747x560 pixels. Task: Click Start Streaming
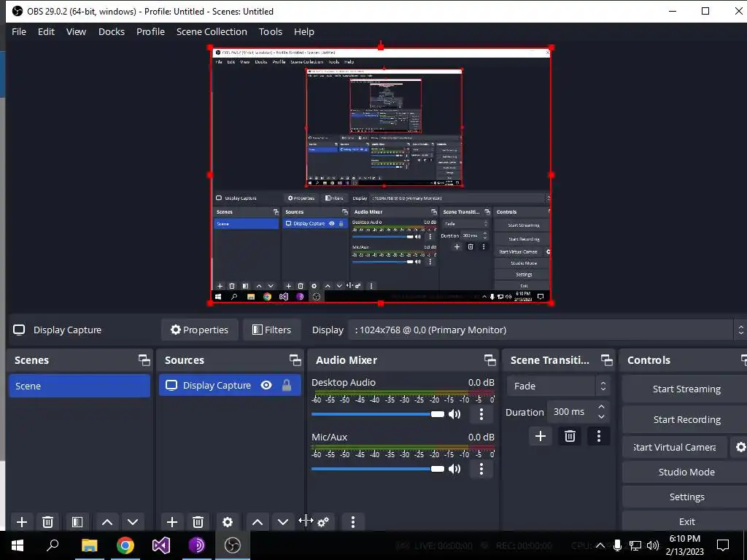click(x=686, y=389)
